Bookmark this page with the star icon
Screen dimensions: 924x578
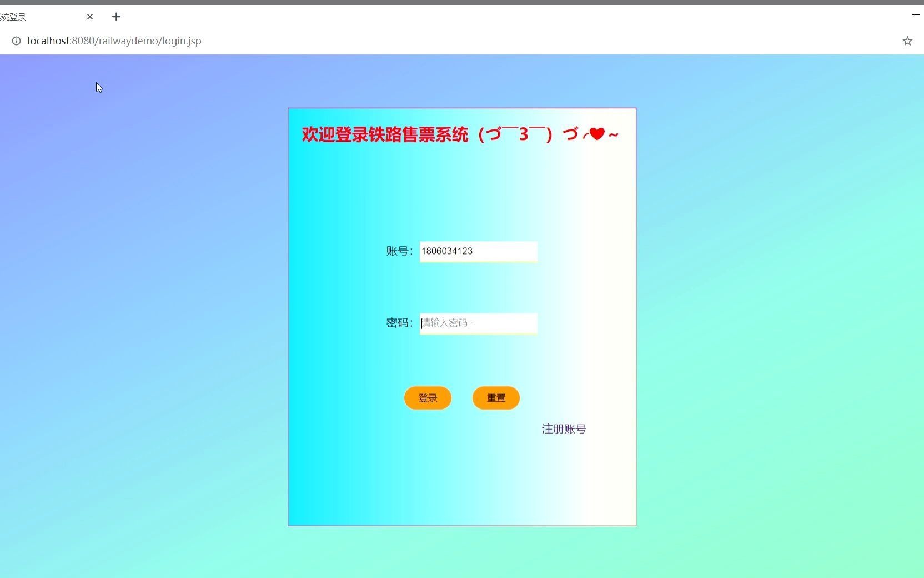[907, 41]
